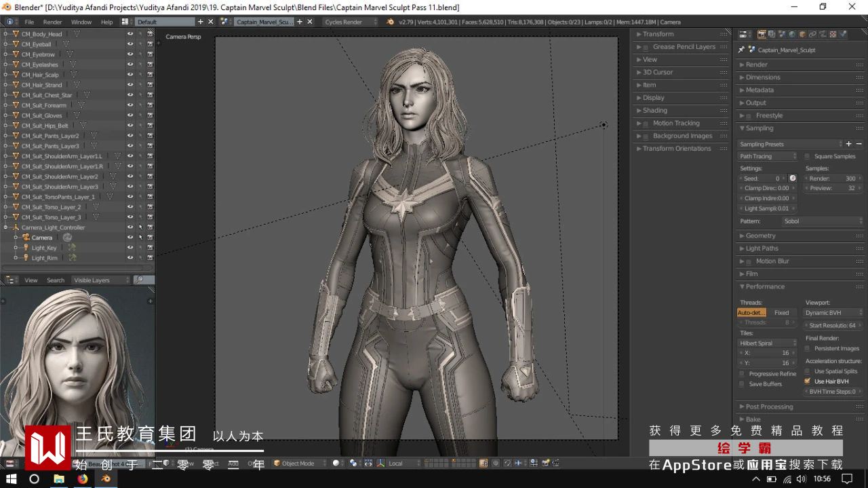Select Fixed threads mode
Image resolution: width=868 pixels, height=488 pixels.
click(x=782, y=313)
